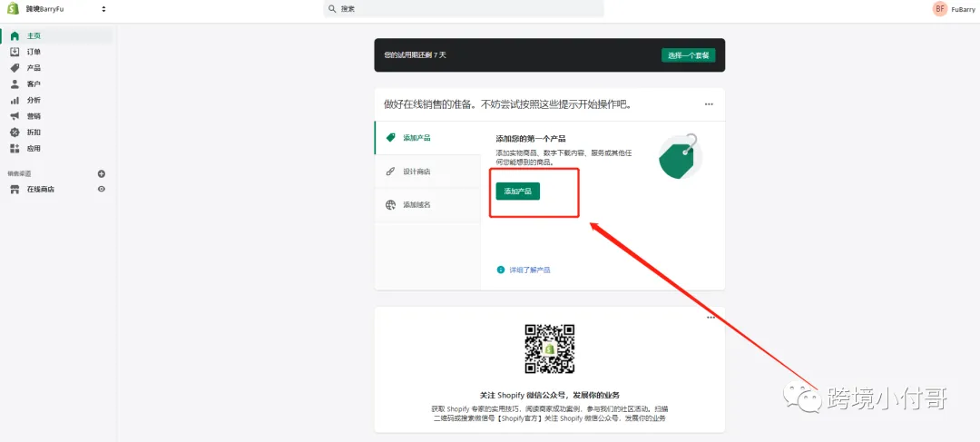Open the Customers (客户) person icon

tap(15, 83)
